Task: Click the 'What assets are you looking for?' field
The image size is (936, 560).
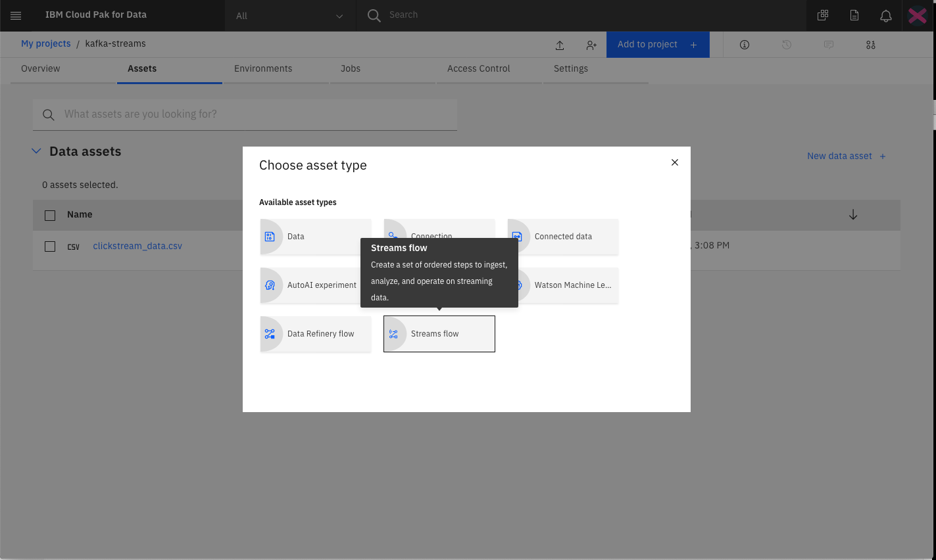Action: 245,114
